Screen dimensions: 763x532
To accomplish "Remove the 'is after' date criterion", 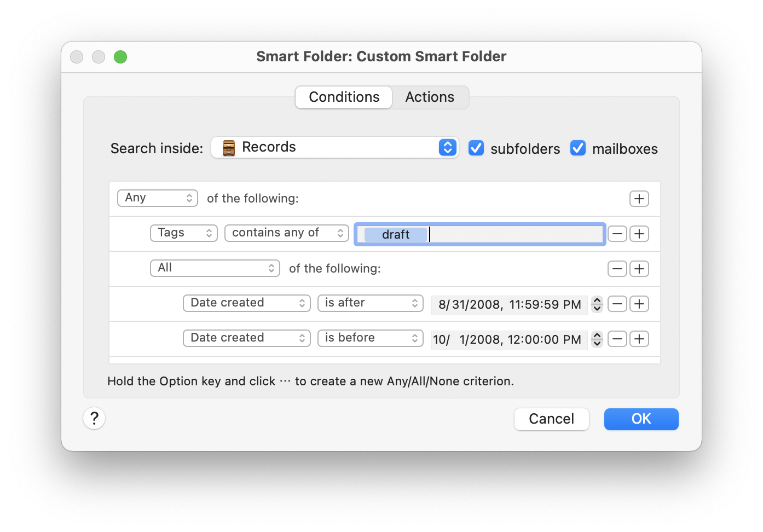I will 617,304.
